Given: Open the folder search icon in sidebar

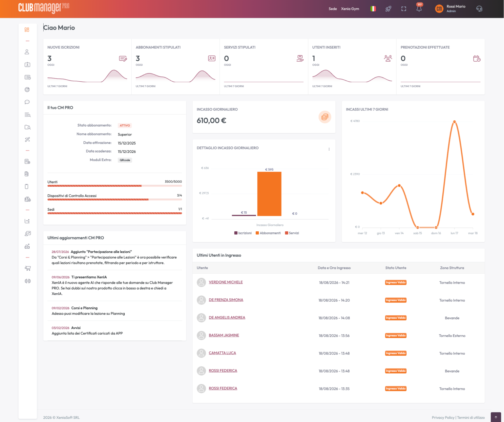Looking at the screenshot, I should (28, 127).
